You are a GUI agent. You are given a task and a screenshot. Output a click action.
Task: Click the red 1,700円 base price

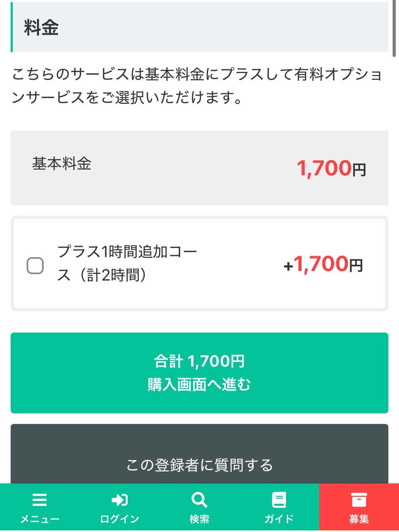click(331, 168)
